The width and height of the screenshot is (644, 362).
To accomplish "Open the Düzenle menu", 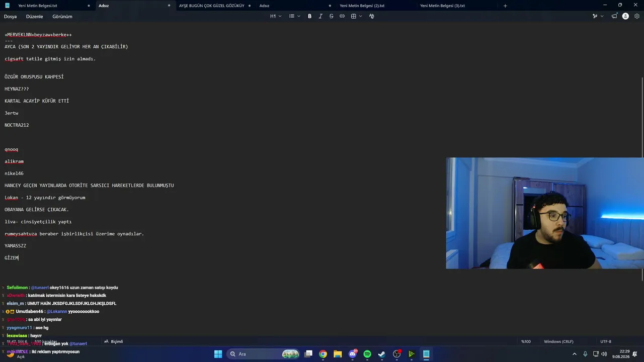I will coord(35,17).
